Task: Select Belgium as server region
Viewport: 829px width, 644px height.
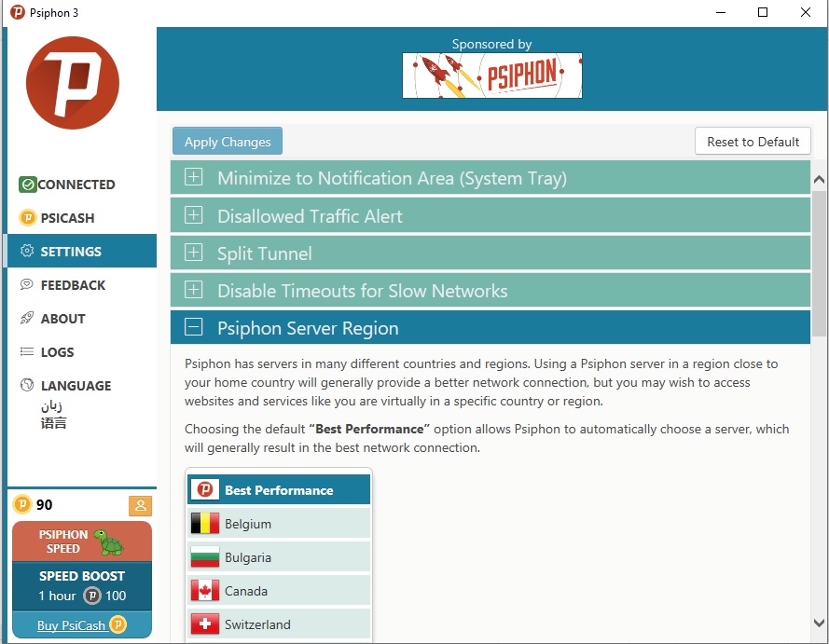Action: point(279,524)
